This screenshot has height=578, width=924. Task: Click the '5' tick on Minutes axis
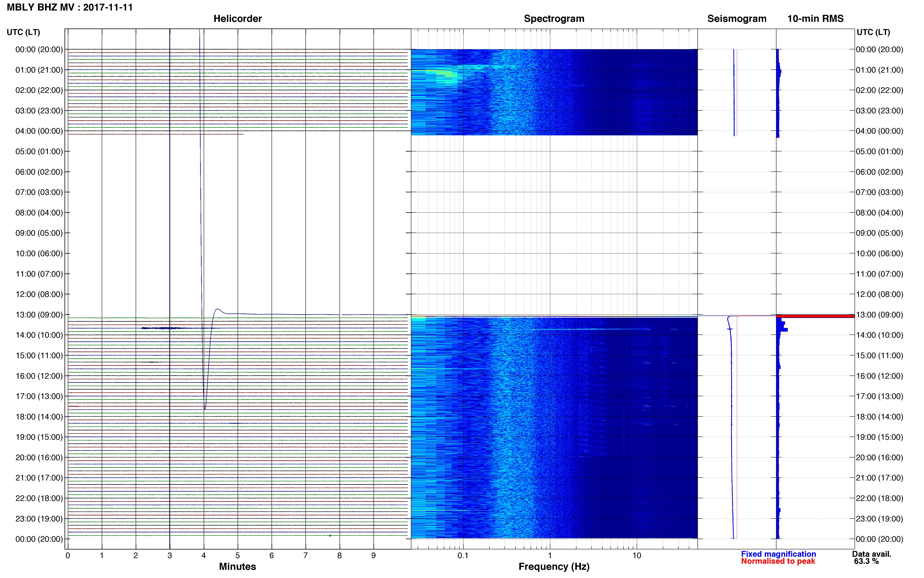238,555
